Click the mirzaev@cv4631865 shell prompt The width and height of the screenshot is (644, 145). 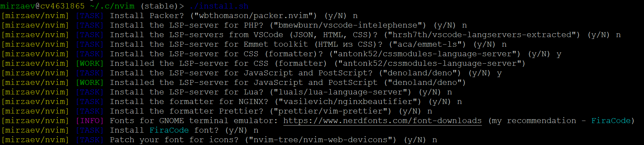tap(43, 6)
